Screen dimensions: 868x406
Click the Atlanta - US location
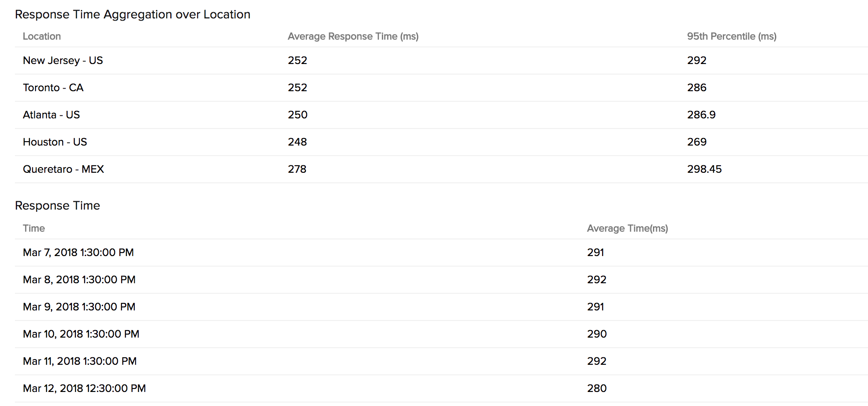51,115
